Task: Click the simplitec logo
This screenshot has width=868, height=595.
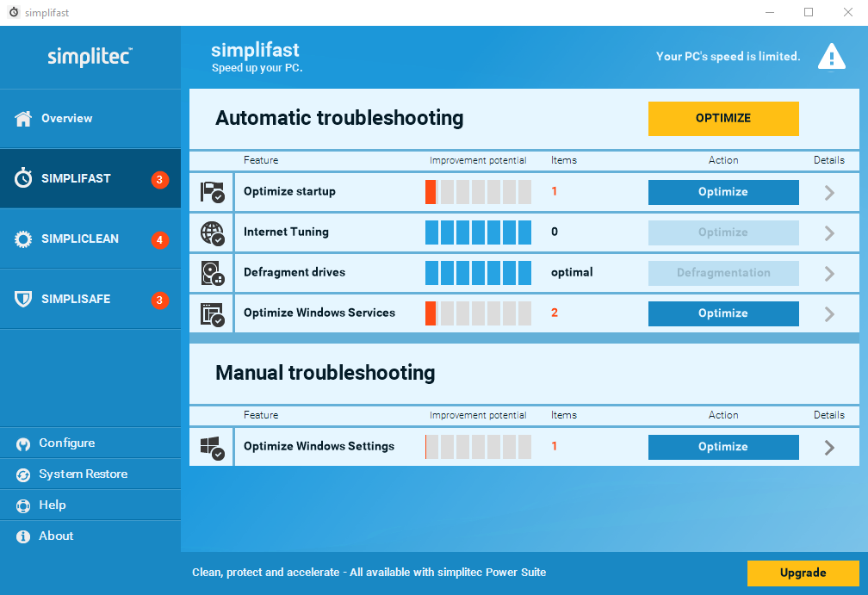Action: [x=90, y=57]
